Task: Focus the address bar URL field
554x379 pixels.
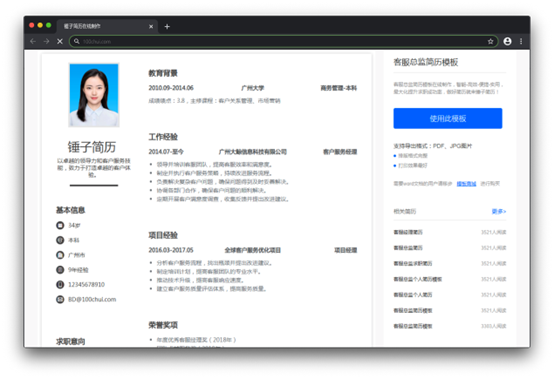Action: click(x=283, y=41)
